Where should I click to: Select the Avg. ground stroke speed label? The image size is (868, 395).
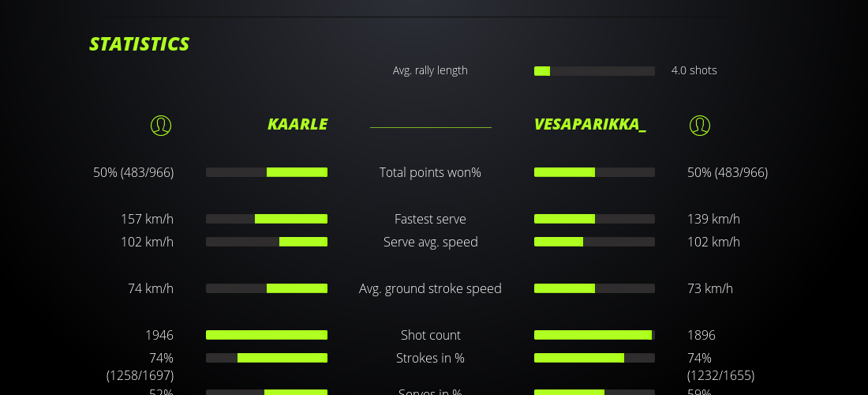click(430, 288)
